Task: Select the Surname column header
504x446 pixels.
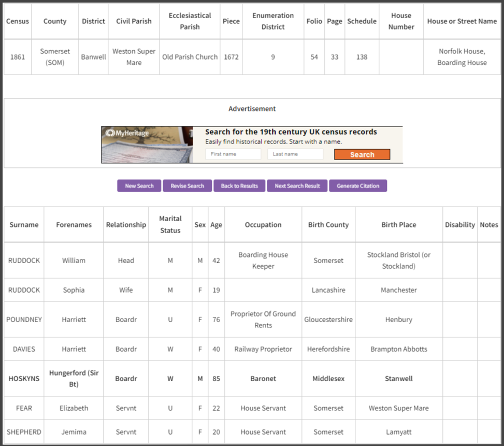Action: coord(24,225)
